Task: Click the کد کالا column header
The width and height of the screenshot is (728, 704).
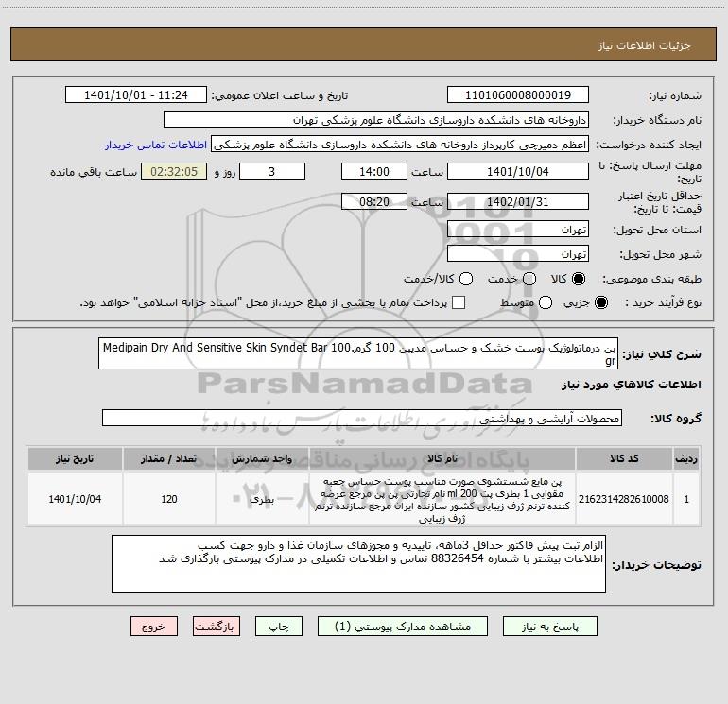Action: (x=624, y=459)
